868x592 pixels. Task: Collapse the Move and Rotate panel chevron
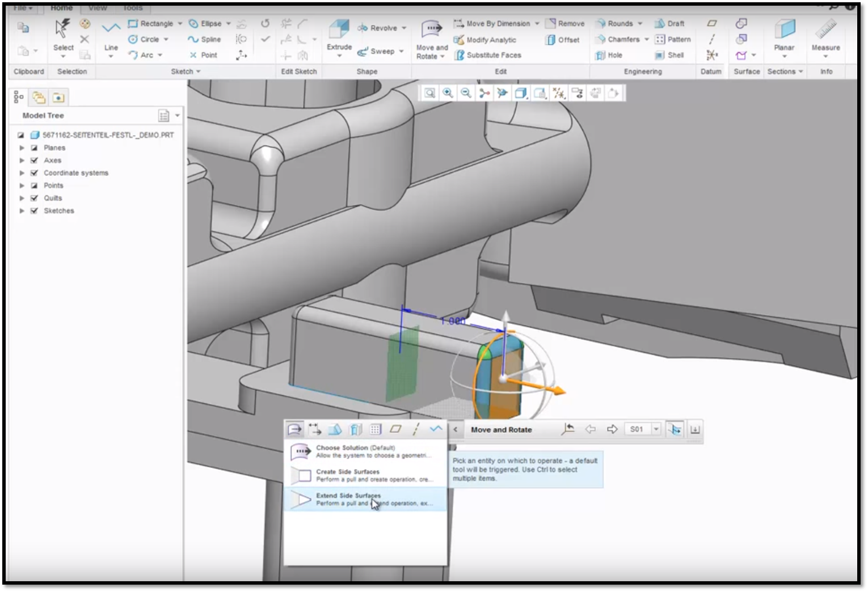click(455, 429)
